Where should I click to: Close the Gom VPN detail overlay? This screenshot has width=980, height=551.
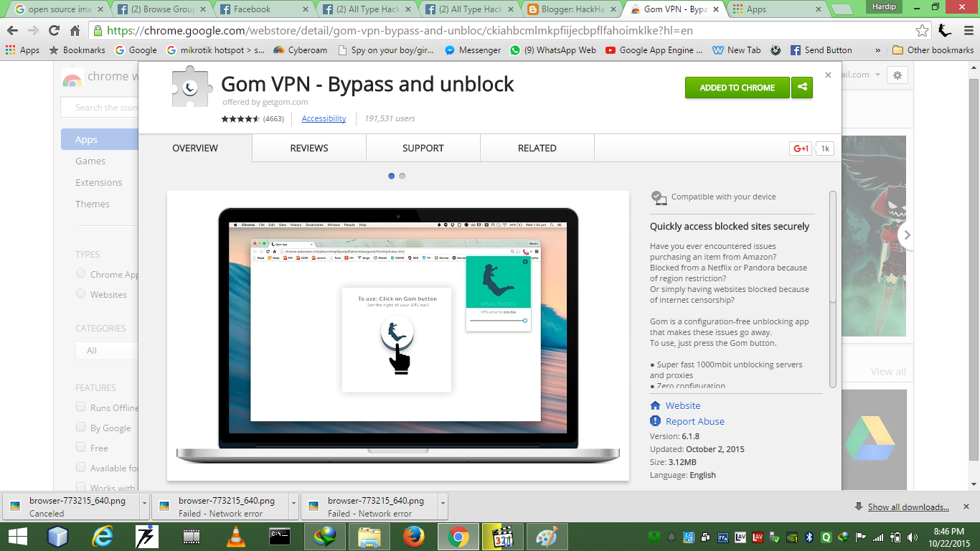pyautogui.click(x=828, y=75)
